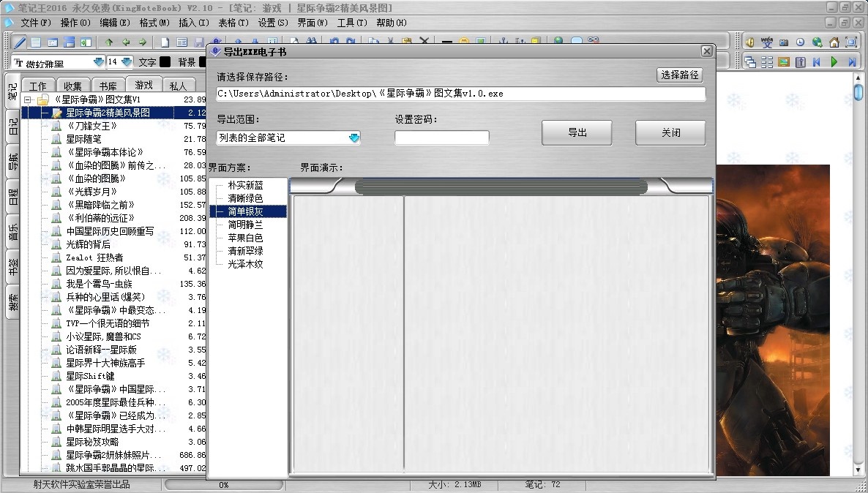Screen dimensions: 868x493
Task: Click the globe with cursor icon
Action: pos(817,42)
